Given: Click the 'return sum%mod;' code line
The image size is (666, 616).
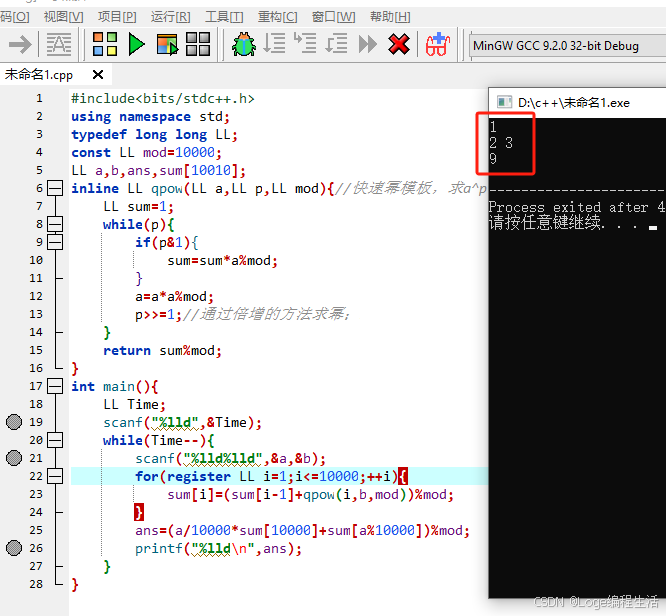Looking at the screenshot, I should tap(162, 350).
